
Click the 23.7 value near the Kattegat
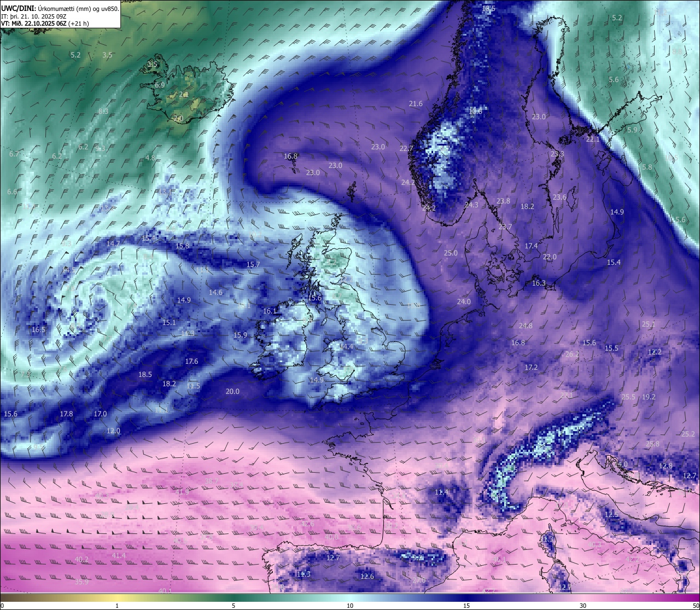[x=505, y=227]
